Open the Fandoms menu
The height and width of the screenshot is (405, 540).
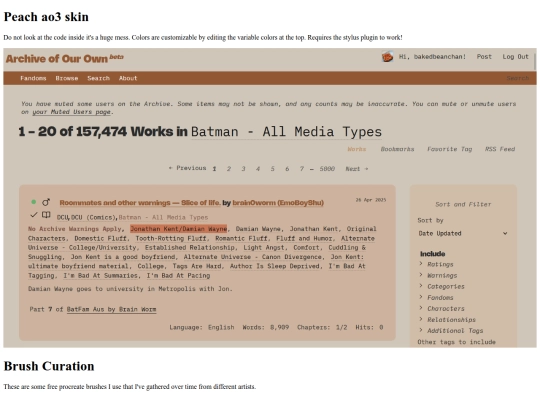33,78
